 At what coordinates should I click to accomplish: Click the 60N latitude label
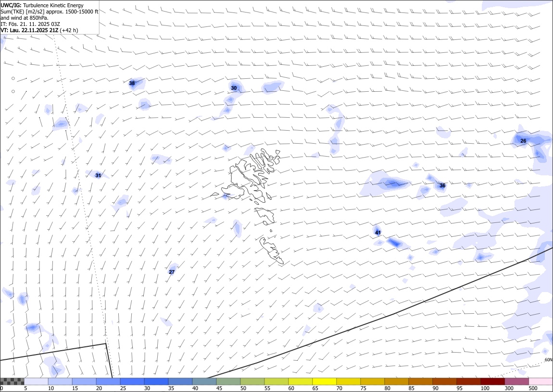548,360
